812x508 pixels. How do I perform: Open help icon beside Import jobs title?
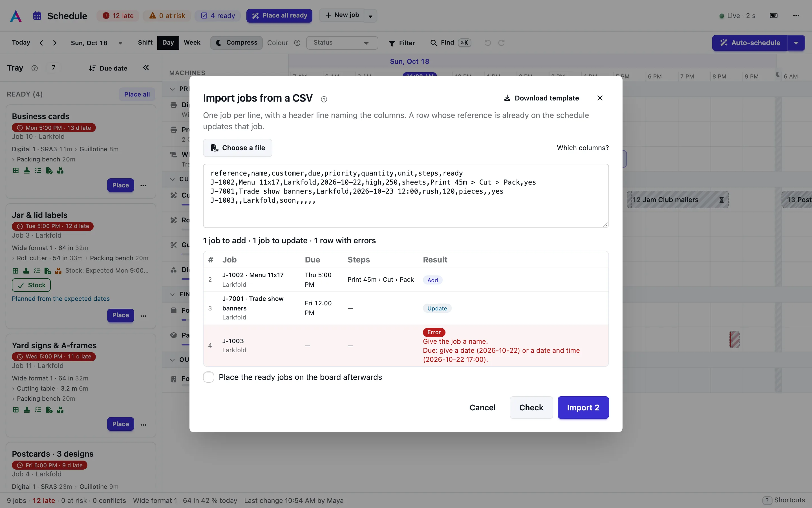[324, 99]
